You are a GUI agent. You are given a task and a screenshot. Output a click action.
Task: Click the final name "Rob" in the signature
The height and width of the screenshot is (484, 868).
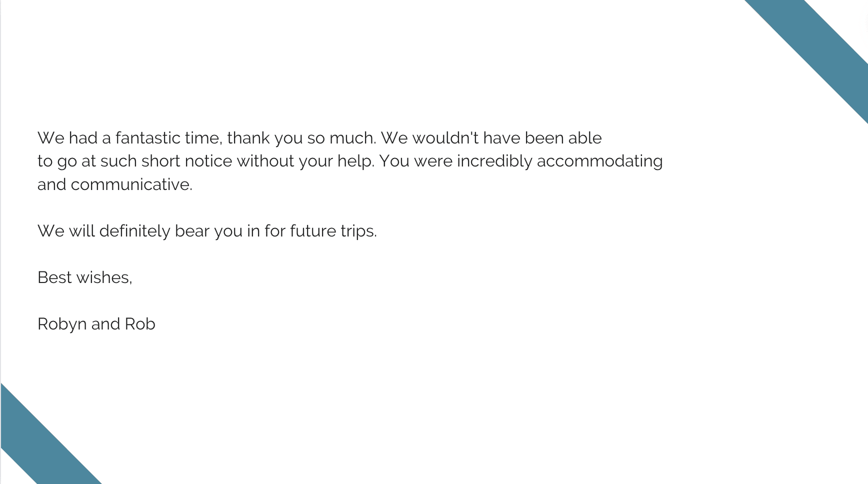pos(140,324)
